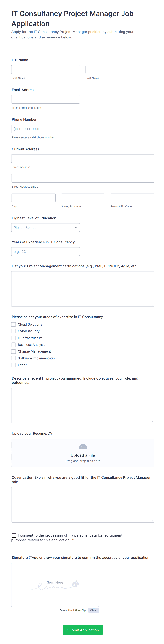
Task: Click the certifications text area
Action: coord(83,289)
